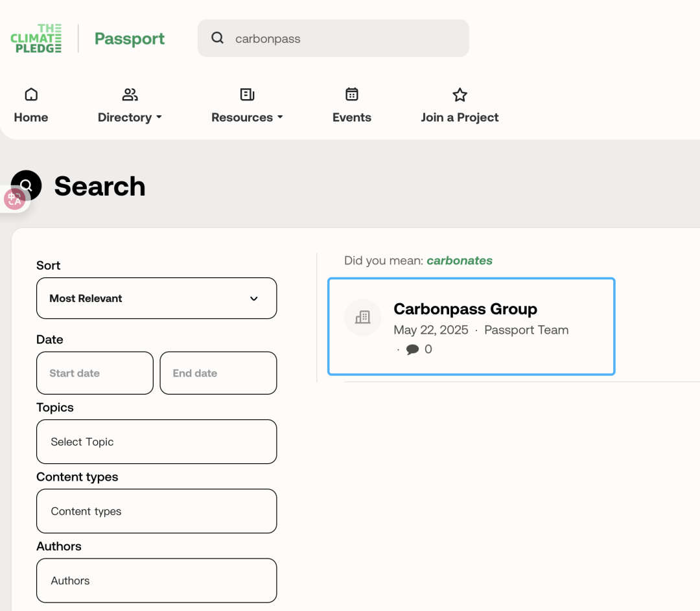This screenshot has width=700, height=611.
Task: Open the Content types dropdown
Action: [x=156, y=511]
